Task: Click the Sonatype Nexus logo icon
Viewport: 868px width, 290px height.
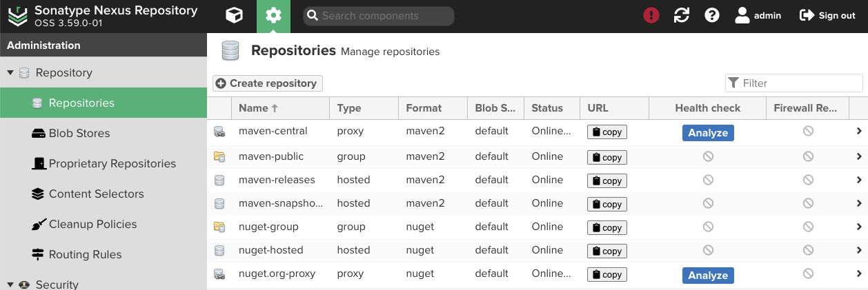Action: (x=18, y=16)
